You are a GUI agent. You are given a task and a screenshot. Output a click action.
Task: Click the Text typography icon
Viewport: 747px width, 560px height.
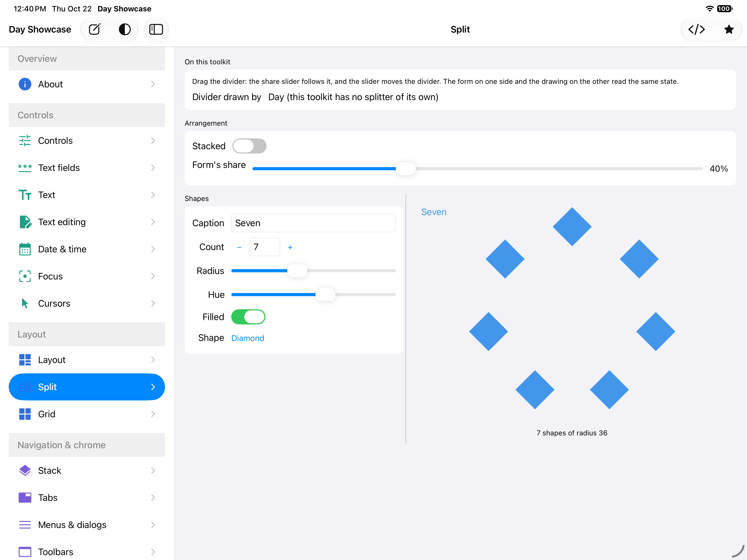pos(25,195)
